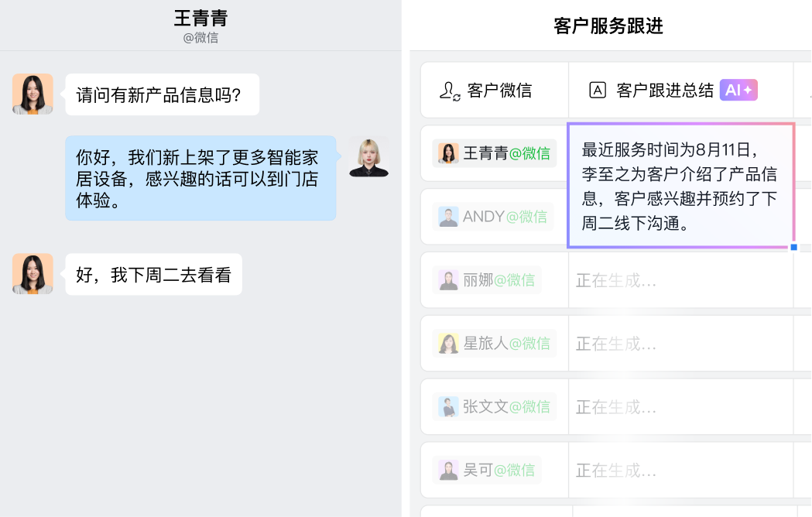Click the 客户服务跟进 panel title
Image resolution: width=812 pixels, height=517 pixels.
[608, 26]
